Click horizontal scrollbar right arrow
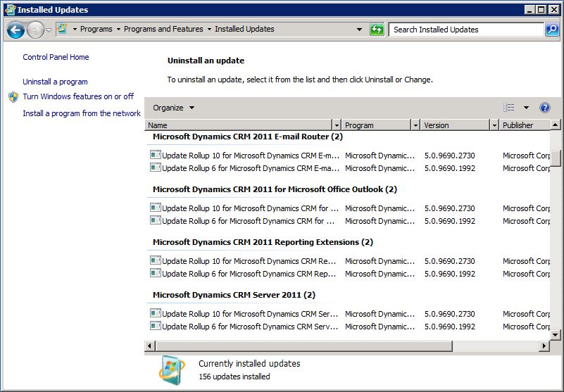564x392 pixels. pos(544,346)
